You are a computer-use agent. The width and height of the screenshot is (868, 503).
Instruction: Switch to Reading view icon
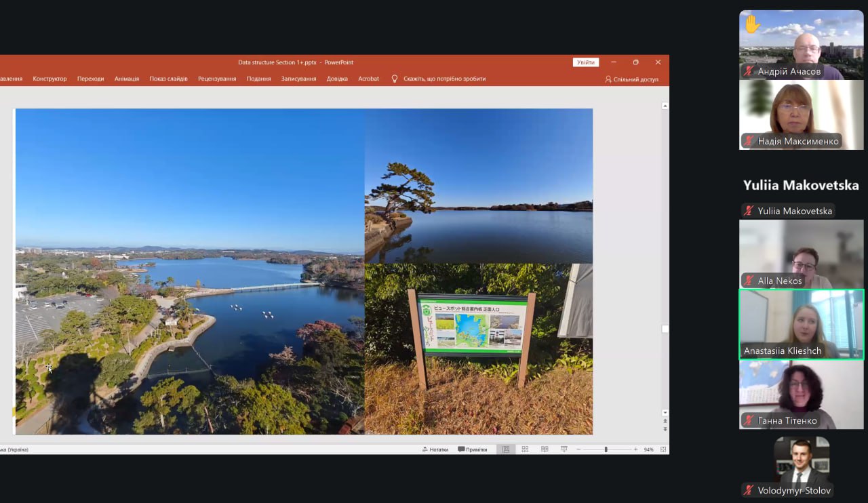coord(545,449)
